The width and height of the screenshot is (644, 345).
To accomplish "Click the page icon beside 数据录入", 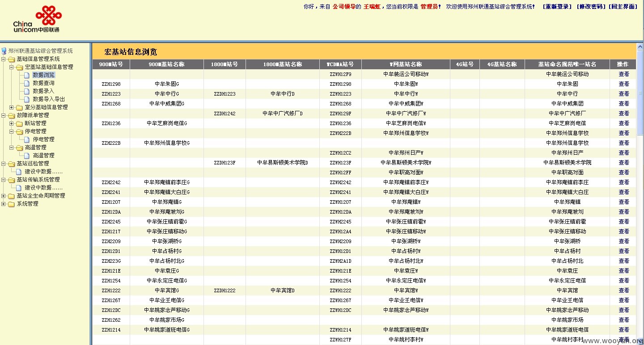I will click(27, 91).
